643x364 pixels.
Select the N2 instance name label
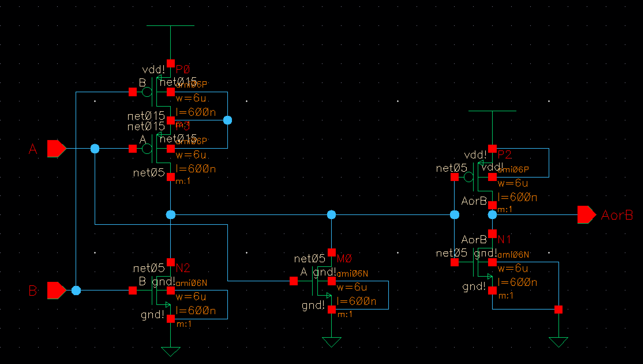(183, 268)
